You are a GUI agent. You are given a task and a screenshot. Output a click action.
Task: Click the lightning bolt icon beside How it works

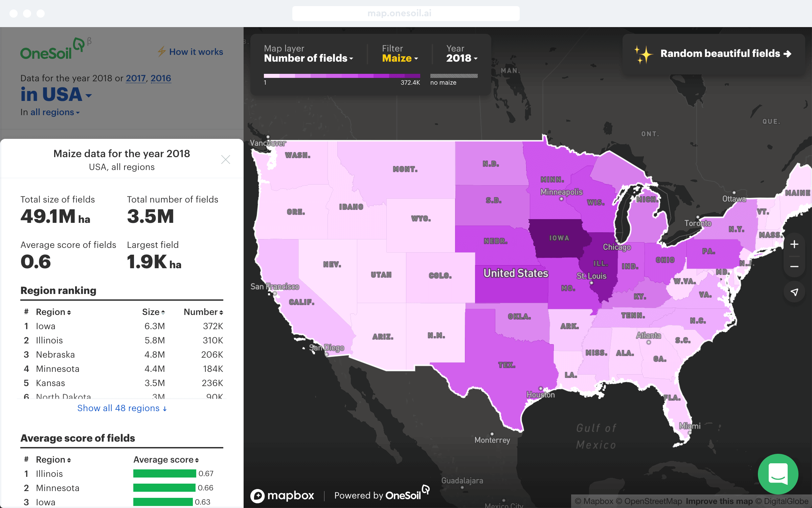pos(162,52)
